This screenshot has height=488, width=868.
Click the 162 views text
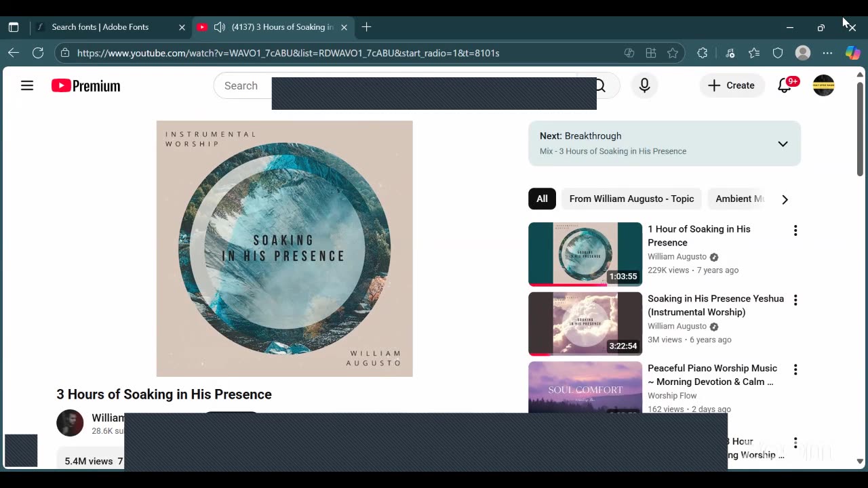point(666,409)
